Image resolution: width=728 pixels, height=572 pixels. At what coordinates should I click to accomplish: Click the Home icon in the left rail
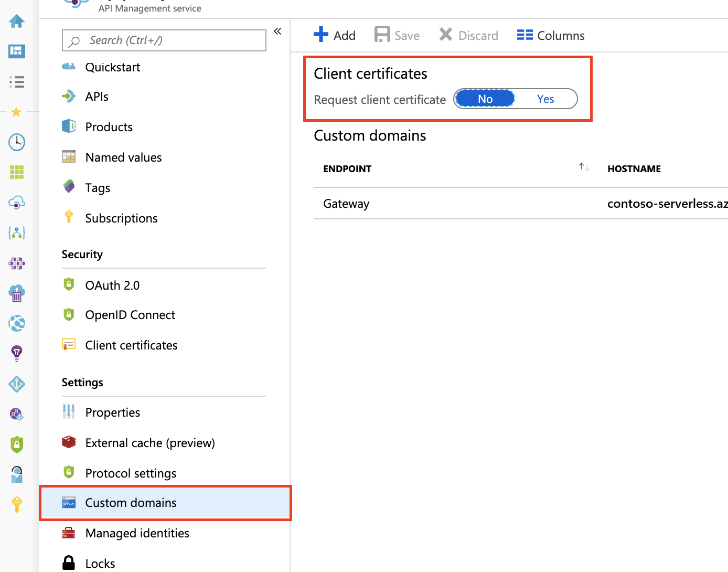[17, 21]
